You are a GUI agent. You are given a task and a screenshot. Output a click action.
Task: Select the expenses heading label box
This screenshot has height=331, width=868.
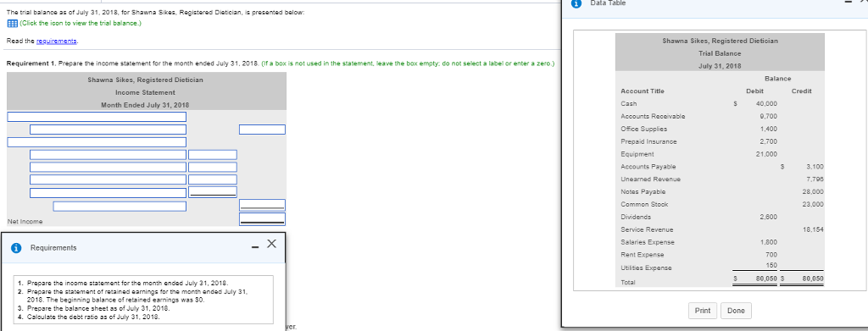(x=97, y=142)
